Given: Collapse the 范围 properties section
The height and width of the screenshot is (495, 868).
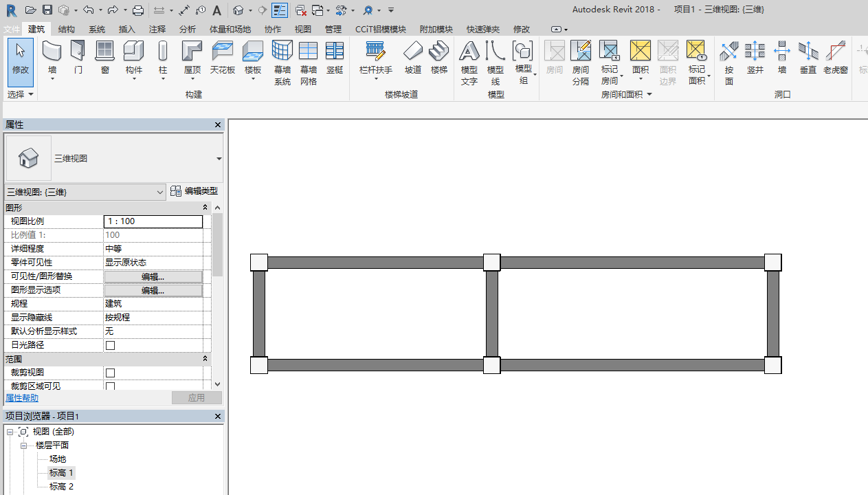Looking at the screenshot, I should click(x=205, y=359).
